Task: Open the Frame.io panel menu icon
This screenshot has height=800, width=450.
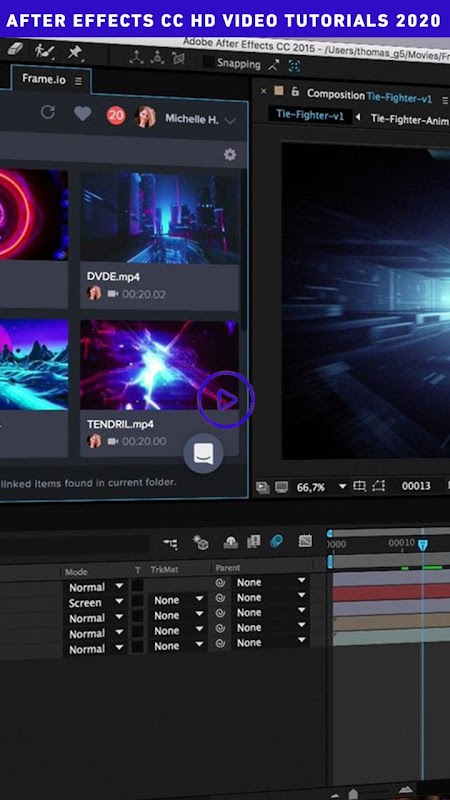Action: point(78,81)
